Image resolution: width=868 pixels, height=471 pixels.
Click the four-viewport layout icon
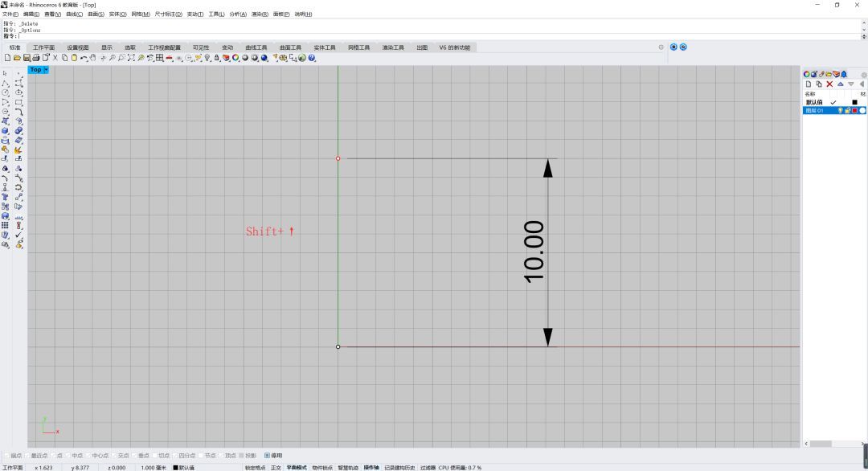click(x=159, y=58)
